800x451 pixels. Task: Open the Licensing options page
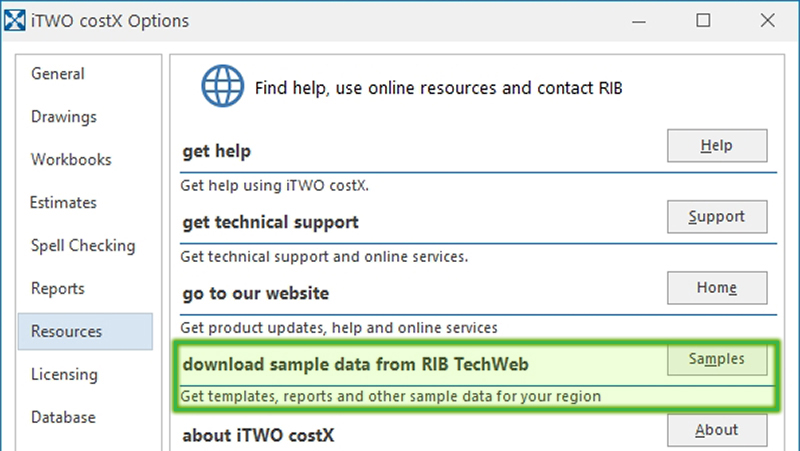coord(64,374)
